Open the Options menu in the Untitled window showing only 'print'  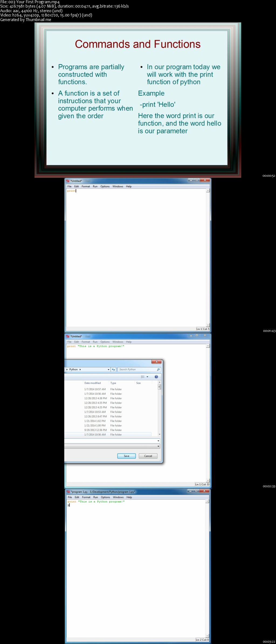[x=105, y=186]
